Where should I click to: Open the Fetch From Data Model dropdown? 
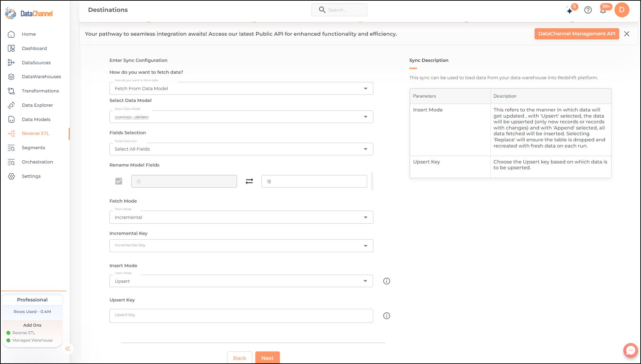pyautogui.click(x=241, y=88)
